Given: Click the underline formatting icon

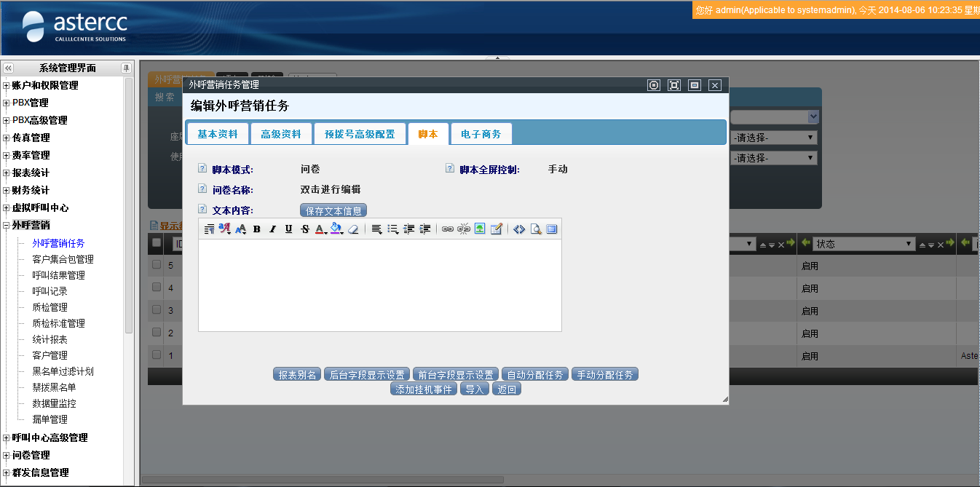Looking at the screenshot, I should click(x=289, y=229).
